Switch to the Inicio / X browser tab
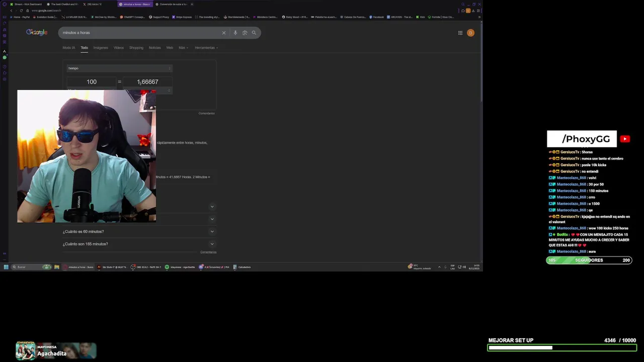644x362 pixels. [x=98, y=4]
